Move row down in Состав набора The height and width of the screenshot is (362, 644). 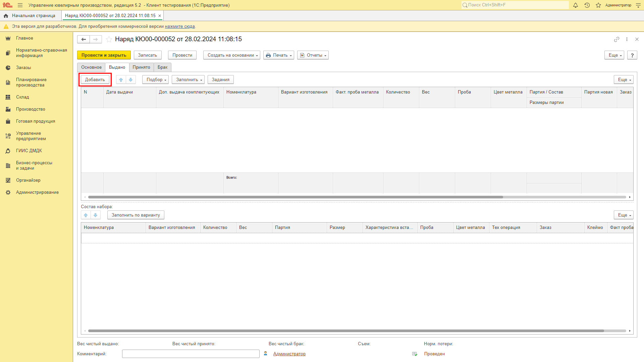[96, 215]
